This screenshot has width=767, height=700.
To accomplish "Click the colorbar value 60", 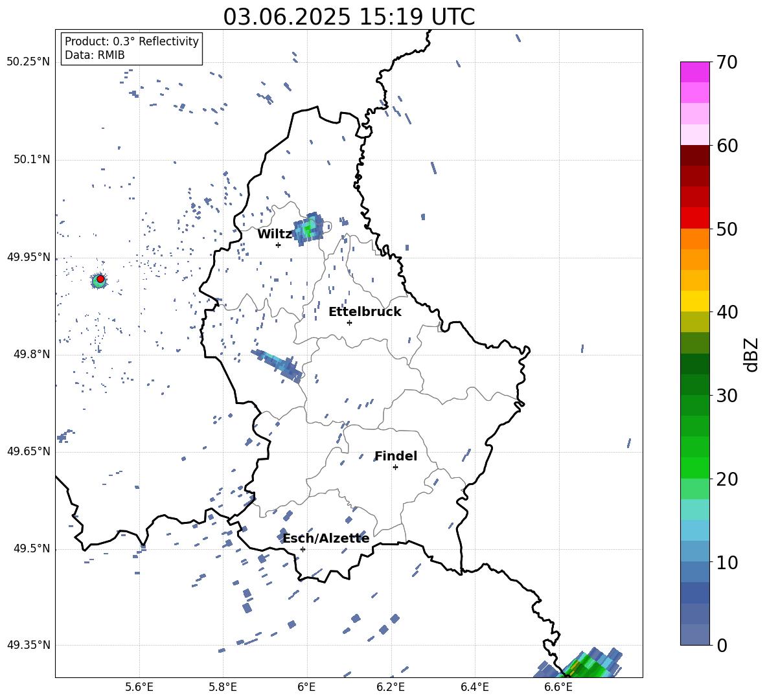I will (727, 146).
